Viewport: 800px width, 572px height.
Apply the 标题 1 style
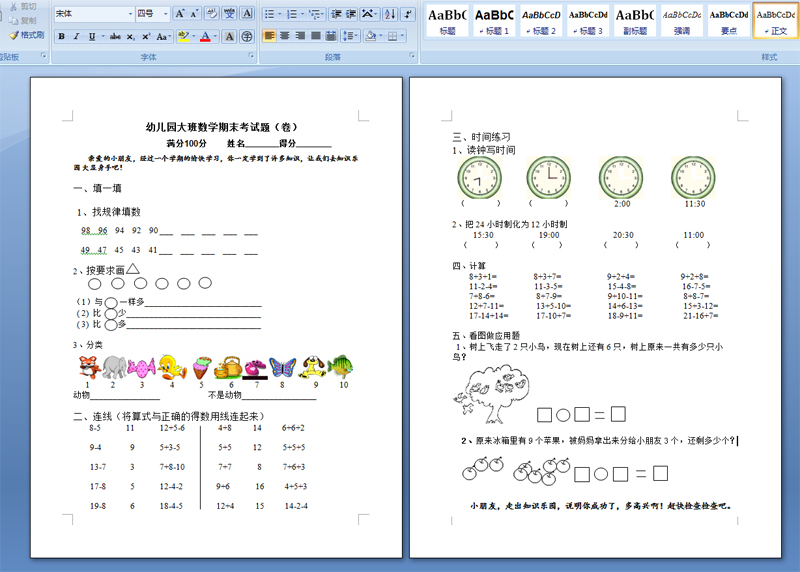494,21
